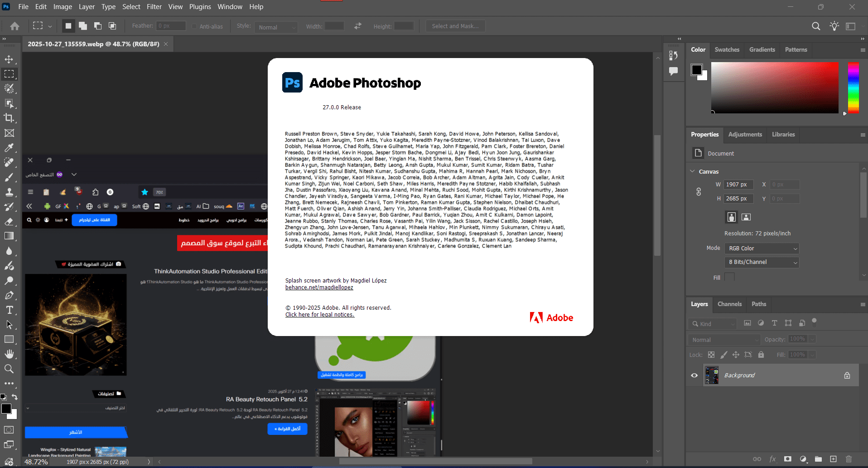Open the Filter menu
The height and width of the screenshot is (468, 868).
tap(154, 7)
